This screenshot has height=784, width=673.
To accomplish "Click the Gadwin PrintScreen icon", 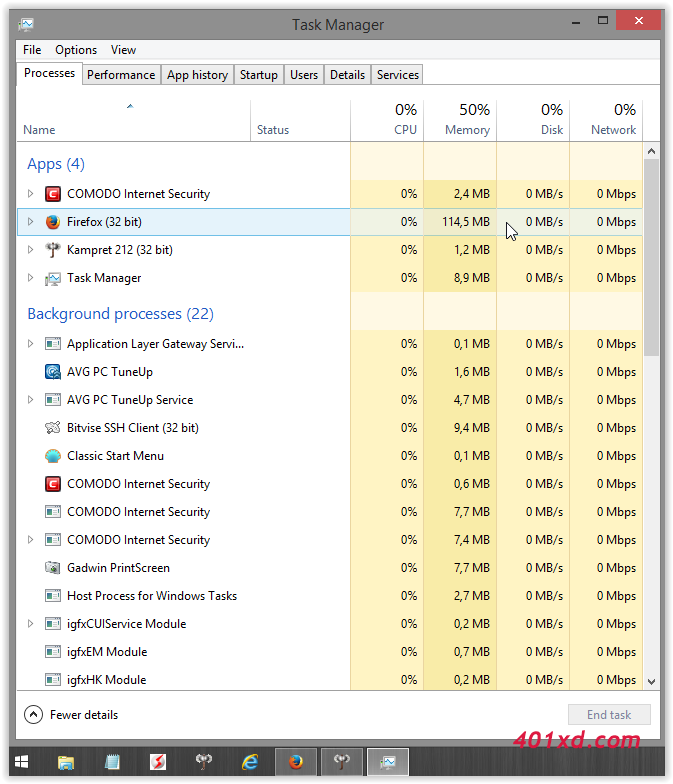I will coord(52,568).
